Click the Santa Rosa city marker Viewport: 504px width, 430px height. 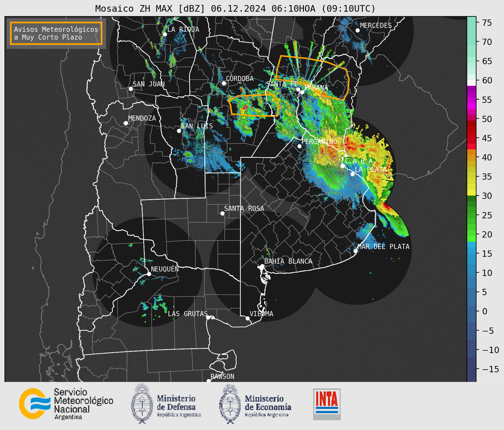click(222, 213)
